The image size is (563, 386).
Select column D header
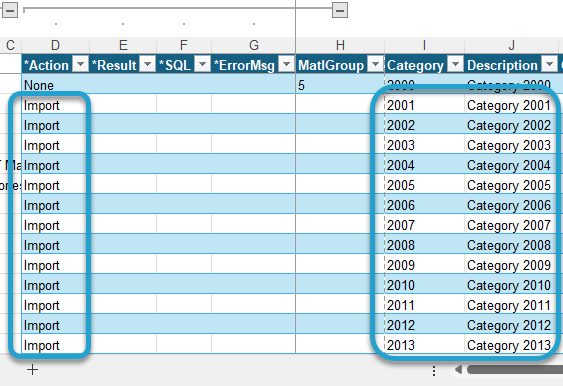click(x=55, y=45)
